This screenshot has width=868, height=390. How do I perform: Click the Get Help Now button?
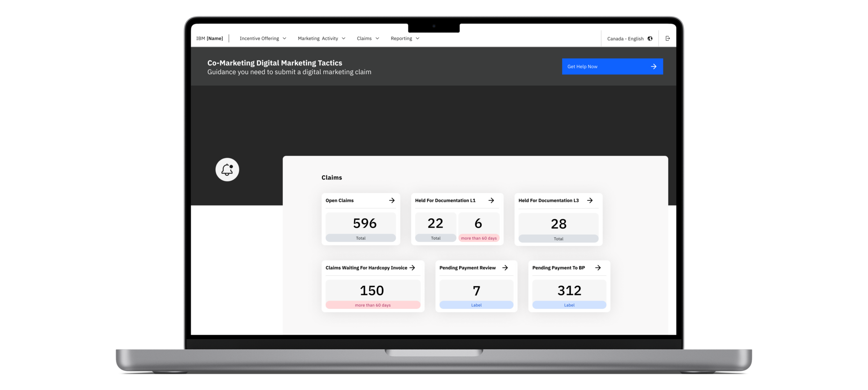(x=612, y=66)
